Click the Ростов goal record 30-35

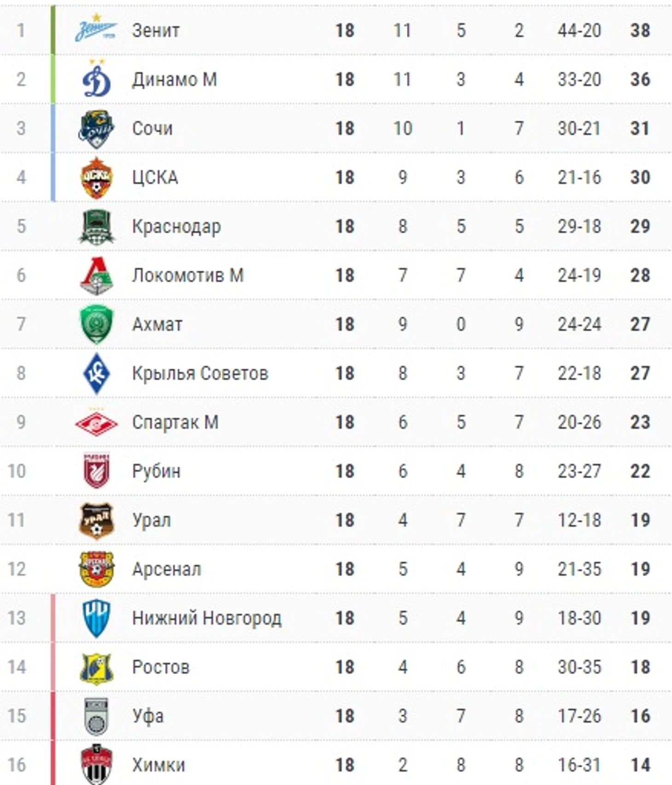click(x=579, y=667)
